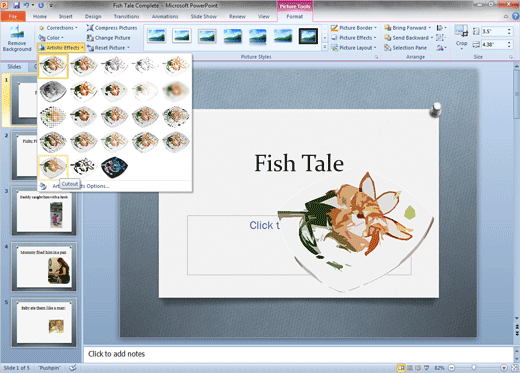Click the zoom slider handle
The width and height of the screenshot is (520, 373).
pyautogui.click(x=474, y=368)
